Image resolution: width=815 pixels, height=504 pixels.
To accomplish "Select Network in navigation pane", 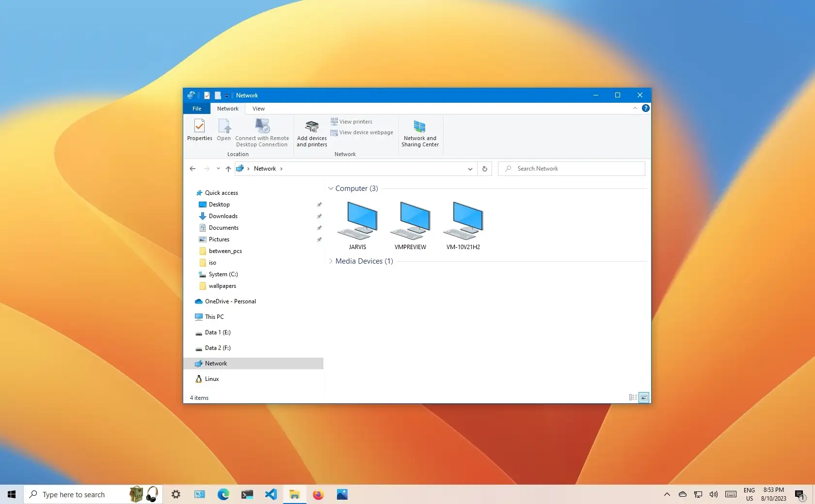I will (x=254, y=363).
